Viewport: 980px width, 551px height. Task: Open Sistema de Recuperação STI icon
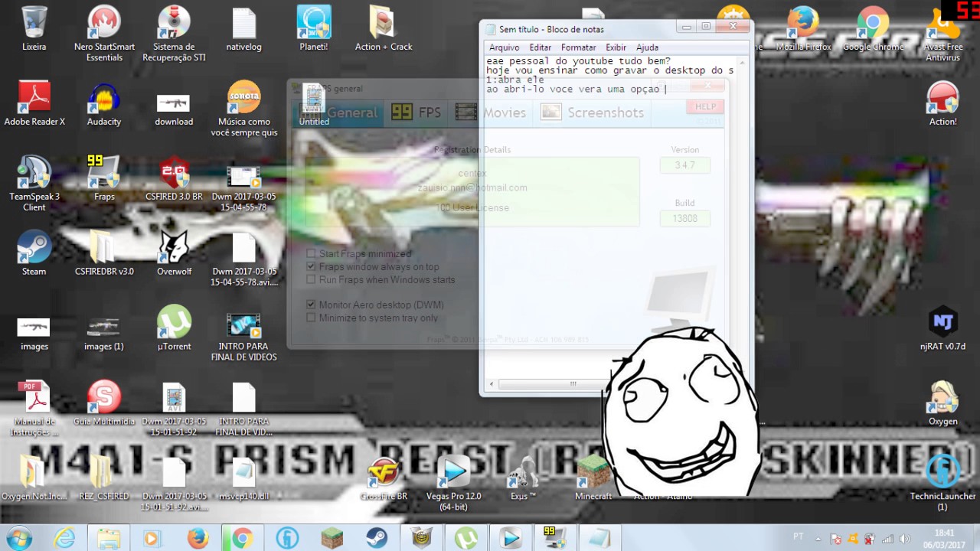[174, 34]
